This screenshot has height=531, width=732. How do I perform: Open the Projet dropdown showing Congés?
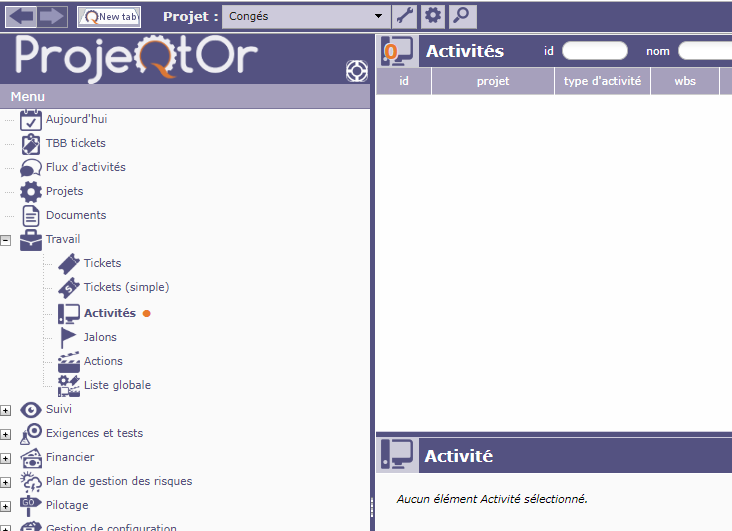305,16
